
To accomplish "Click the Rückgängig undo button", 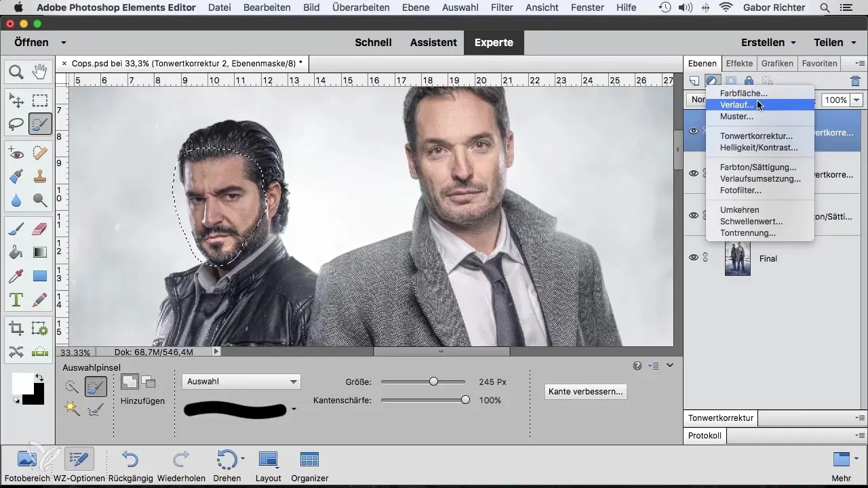I will coord(130,465).
